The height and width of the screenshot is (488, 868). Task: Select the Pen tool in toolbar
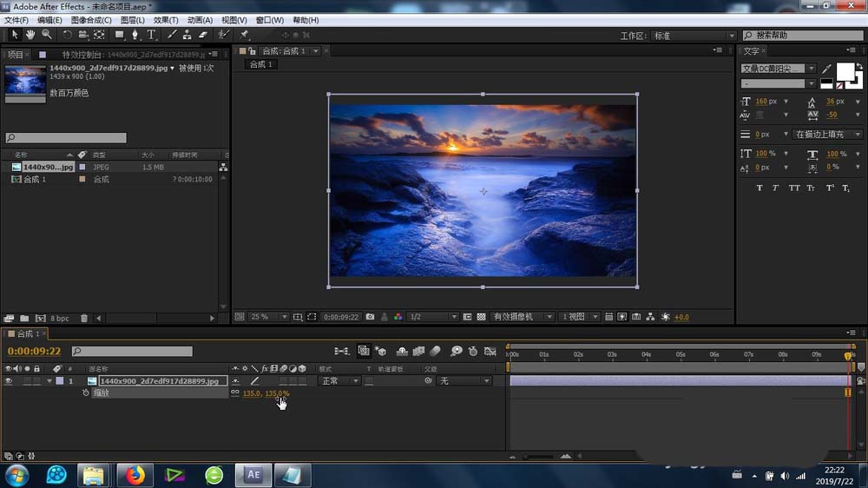coord(135,35)
